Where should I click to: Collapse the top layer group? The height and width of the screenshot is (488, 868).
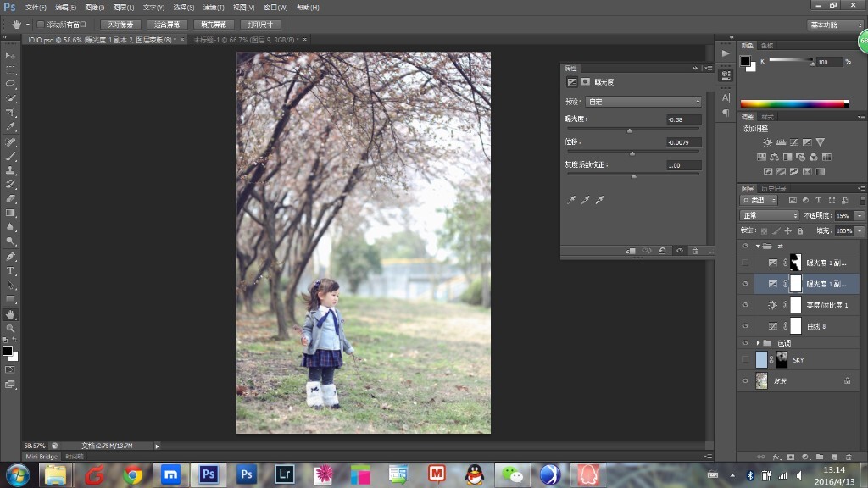coord(758,247)
